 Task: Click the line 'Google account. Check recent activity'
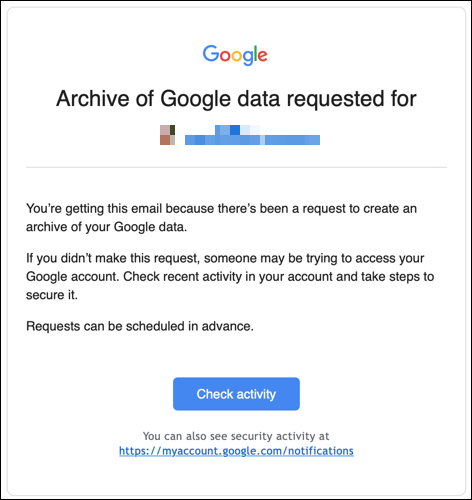tap(230, 277)
